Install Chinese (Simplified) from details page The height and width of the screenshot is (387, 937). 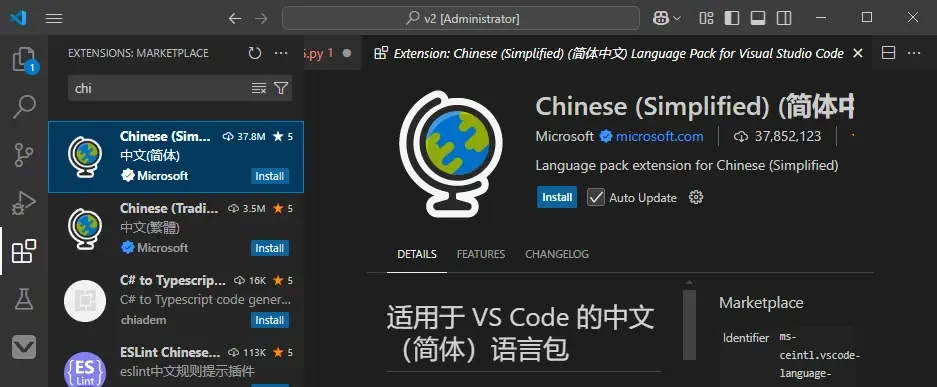point(557,197)
